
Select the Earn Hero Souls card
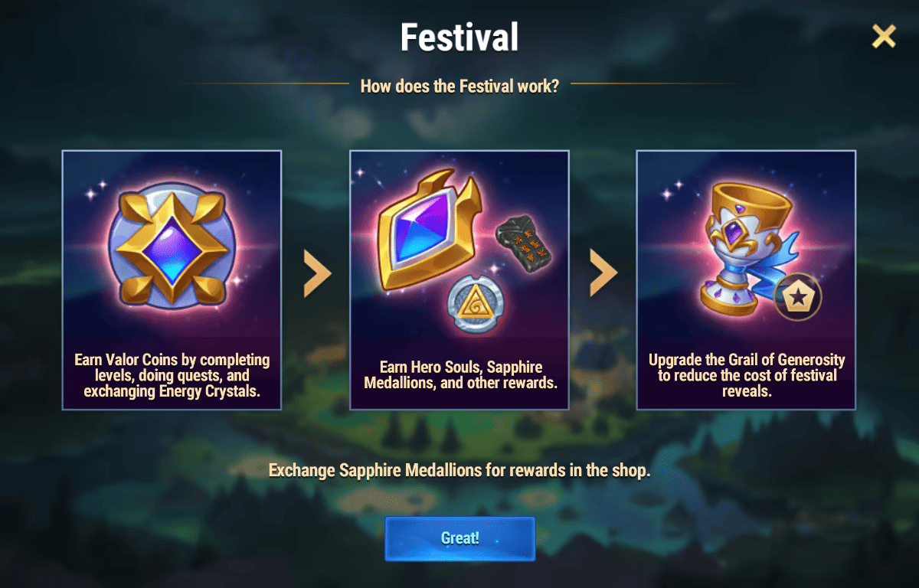459,280
